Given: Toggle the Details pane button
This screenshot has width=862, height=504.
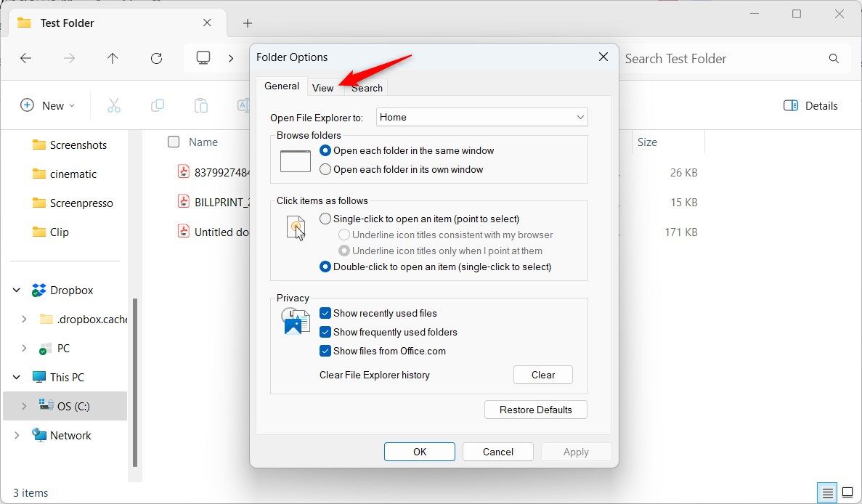Looking at the screenshot, I should [810, 105].
